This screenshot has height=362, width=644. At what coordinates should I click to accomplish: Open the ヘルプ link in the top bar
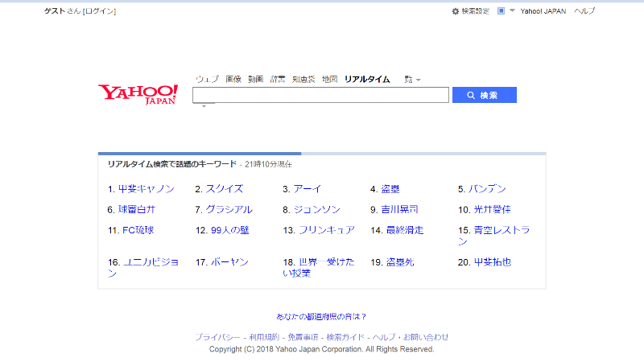pyautogui.click(x=584, y=11)
